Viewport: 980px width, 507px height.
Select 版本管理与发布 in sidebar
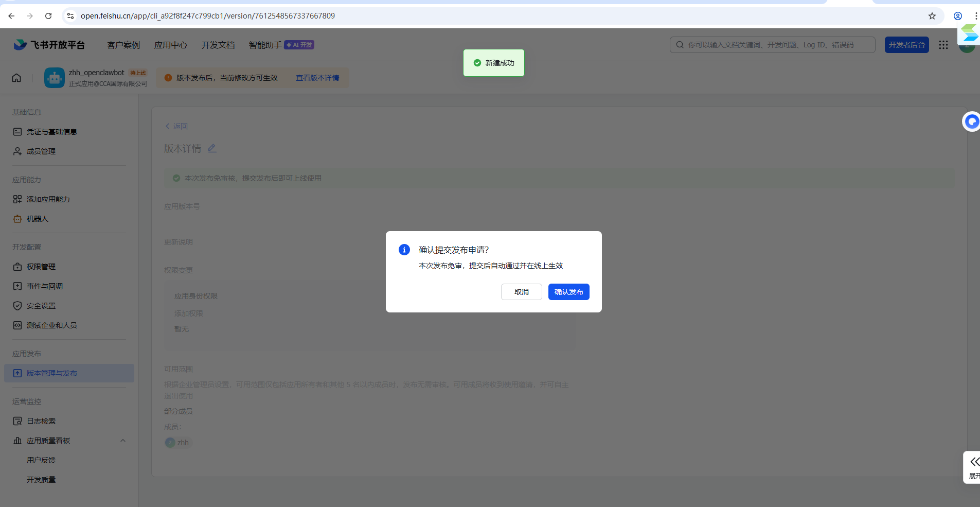tap(69, 373)
